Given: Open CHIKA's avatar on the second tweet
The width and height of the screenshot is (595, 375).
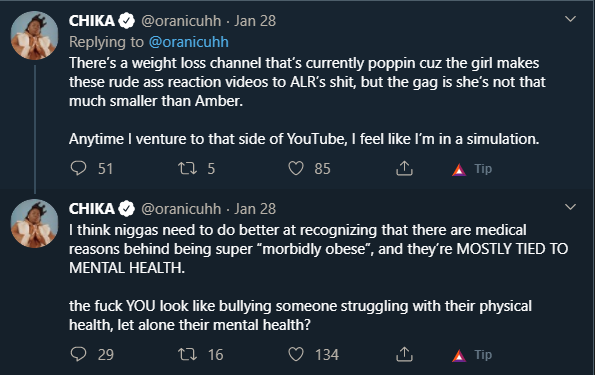Looking at the screenshot, I should point(34,223).
